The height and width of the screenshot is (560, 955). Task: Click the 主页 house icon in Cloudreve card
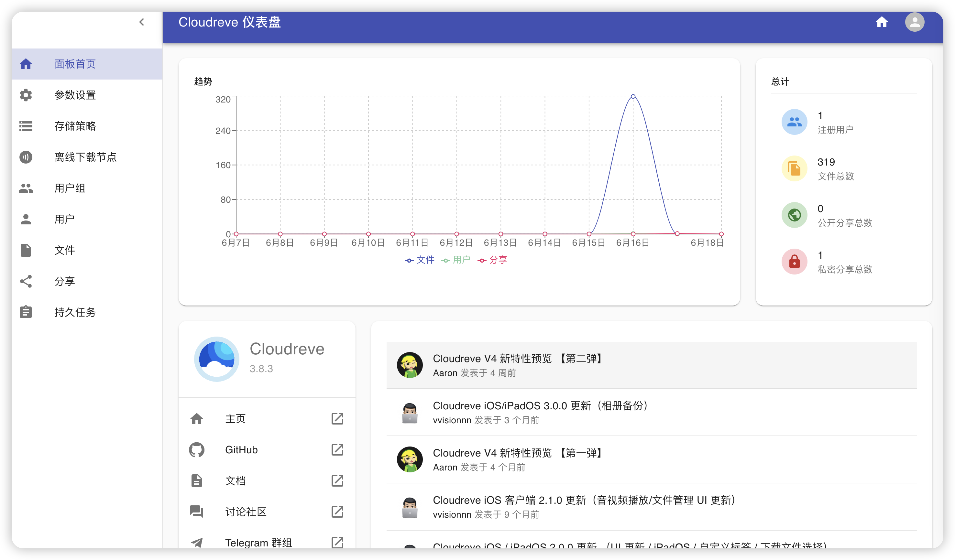197,418
